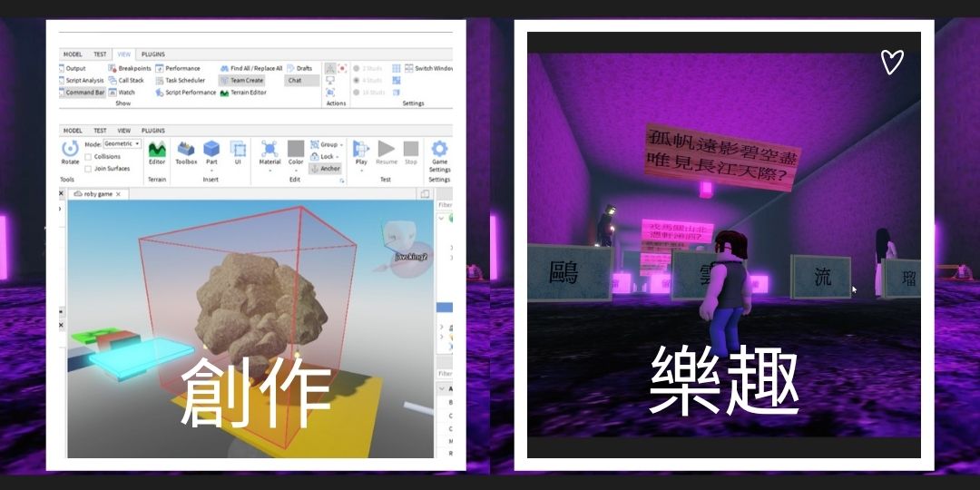Open the Toolbox panel
Screen dimensions: 980x490
186,151
